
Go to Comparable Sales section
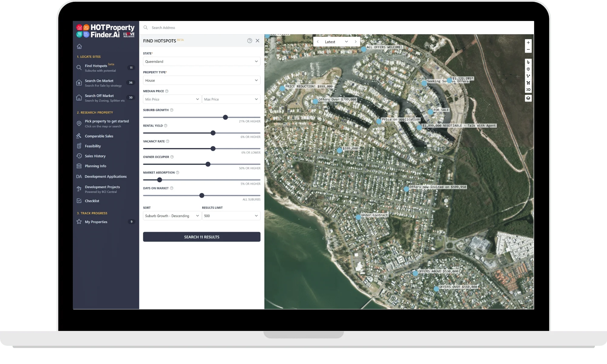click(x=99, y=136)
